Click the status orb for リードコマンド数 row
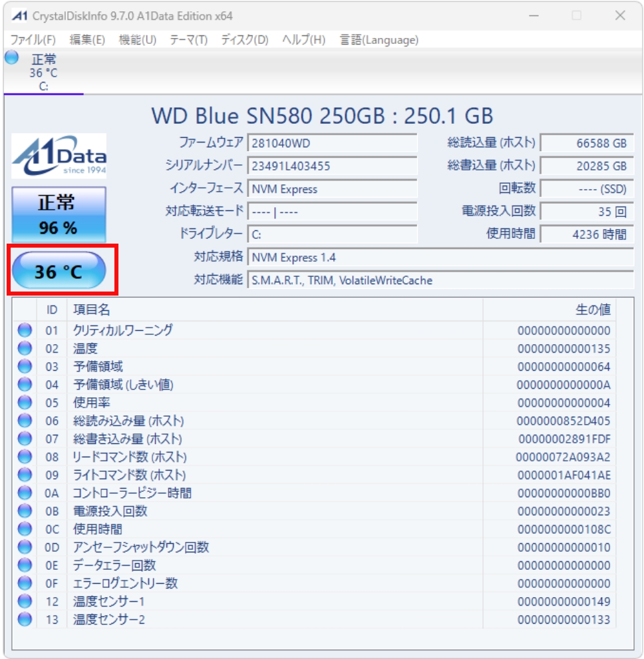Viewport: 644px width, 659px height. point(25,457)
